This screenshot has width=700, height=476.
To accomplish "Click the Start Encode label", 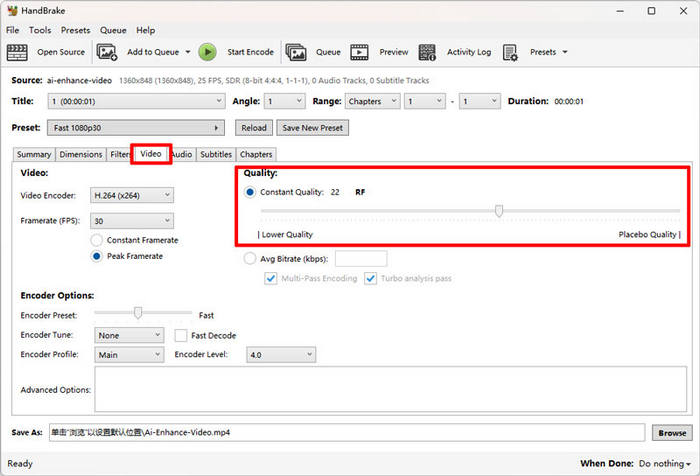I will tap(250, 52).
